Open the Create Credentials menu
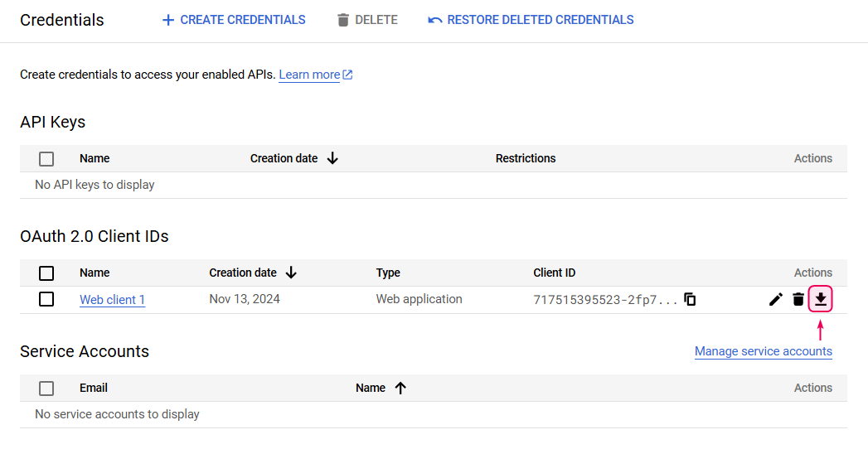868x449 pixels. click(234, 20)
